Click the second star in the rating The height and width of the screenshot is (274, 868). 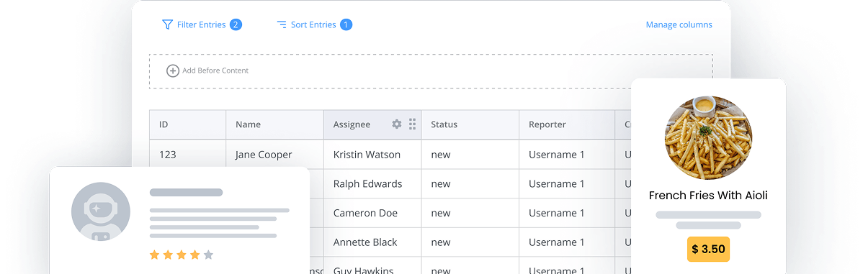point(167,255)
